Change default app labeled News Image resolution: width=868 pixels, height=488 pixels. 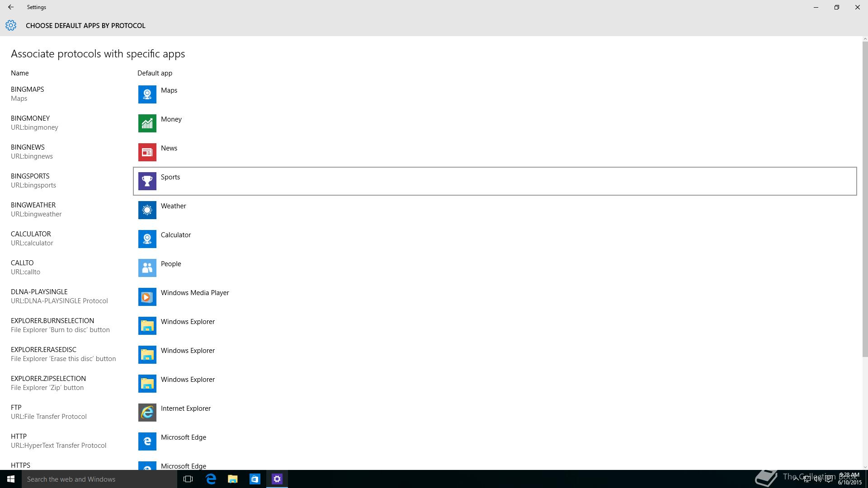click(495, 152)
